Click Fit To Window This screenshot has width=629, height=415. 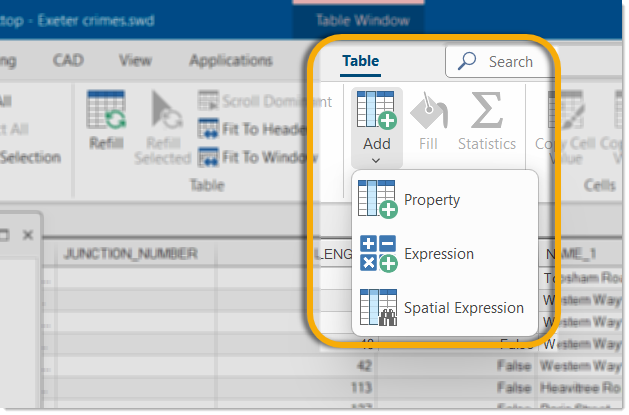tap(258, 157)
